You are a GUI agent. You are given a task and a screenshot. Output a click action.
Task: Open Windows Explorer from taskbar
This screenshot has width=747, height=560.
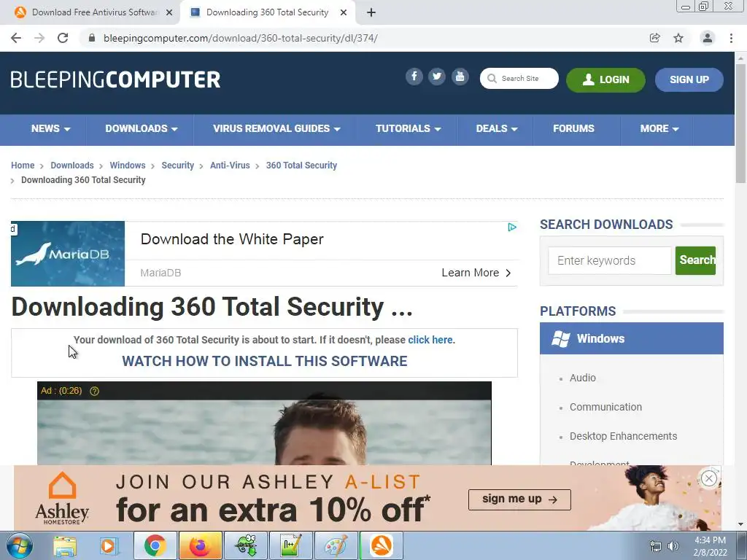coord(65,545)
